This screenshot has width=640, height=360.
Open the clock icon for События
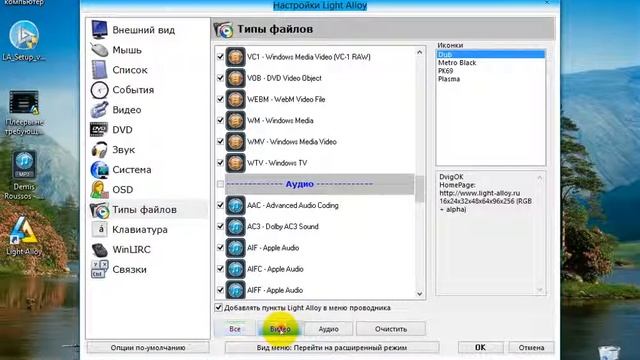99,90
